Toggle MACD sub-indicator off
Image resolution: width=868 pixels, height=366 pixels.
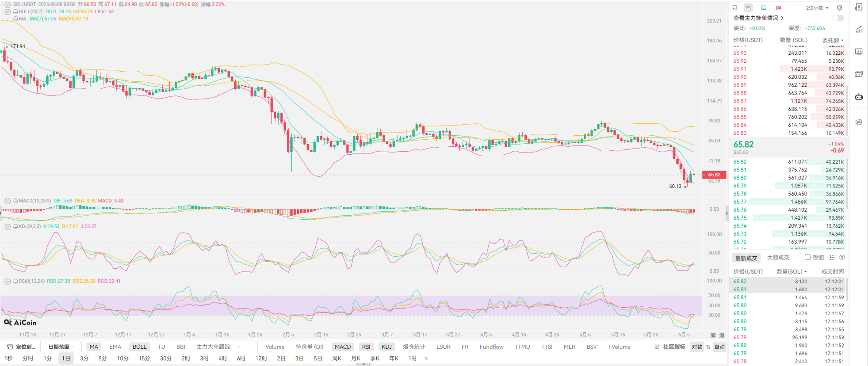[x=343, y=347]
